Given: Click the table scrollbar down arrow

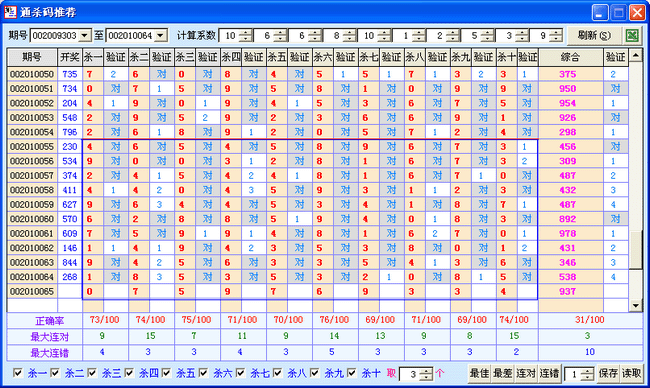Looking at the screenshot, I should (x=635, y=306).
